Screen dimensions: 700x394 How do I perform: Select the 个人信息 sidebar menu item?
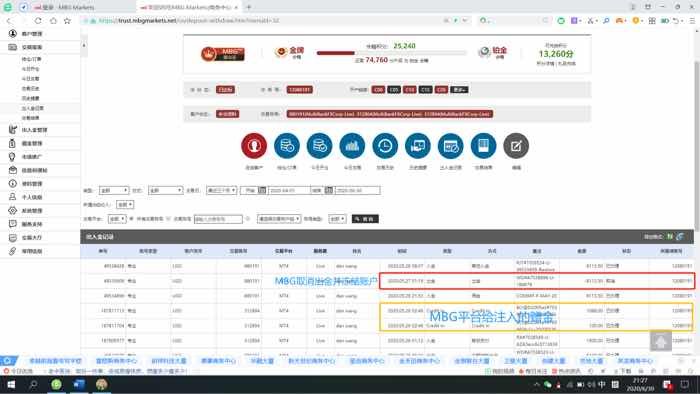[x=31, y=197]
